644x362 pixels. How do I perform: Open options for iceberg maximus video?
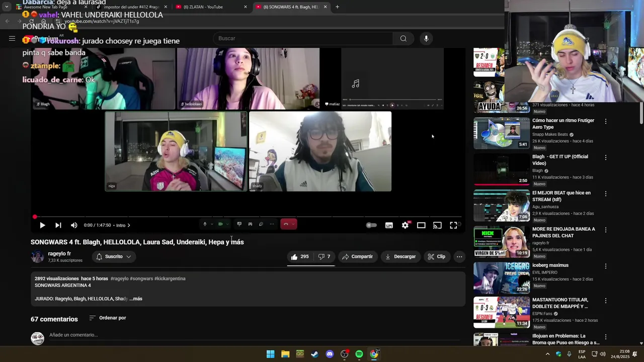[x=606, y=266]
